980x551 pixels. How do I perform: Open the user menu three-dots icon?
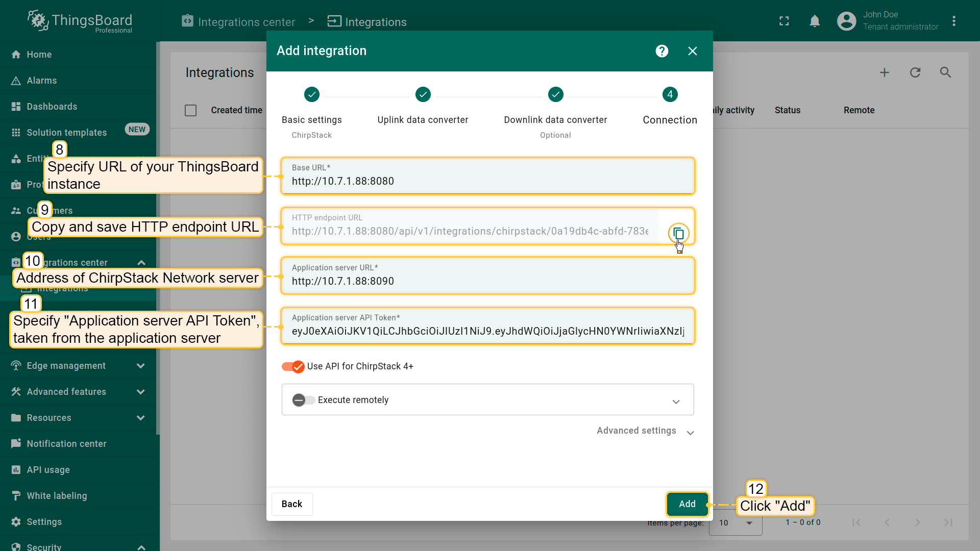(954, 21)
